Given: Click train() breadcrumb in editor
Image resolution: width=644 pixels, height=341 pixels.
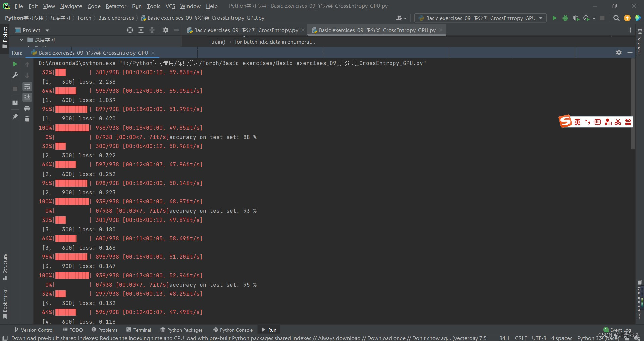Looking at the screenshot, I should coord(218,42).
